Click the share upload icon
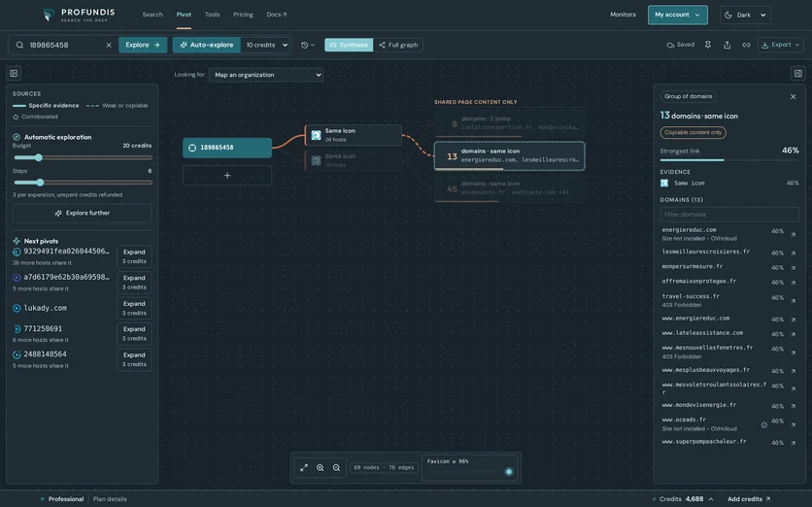This screenshot has height=507, width=812. (x=727, y=45)
